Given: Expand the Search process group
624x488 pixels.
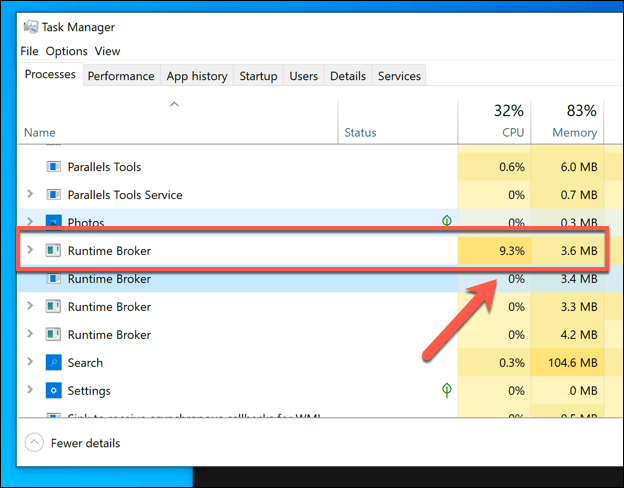Looking at the screenshot, I should [30, 362].
